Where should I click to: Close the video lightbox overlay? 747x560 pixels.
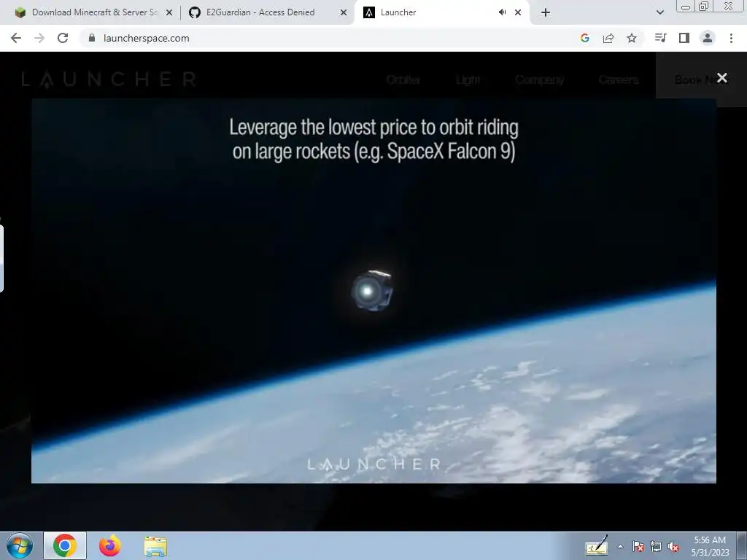coord(721,77)
